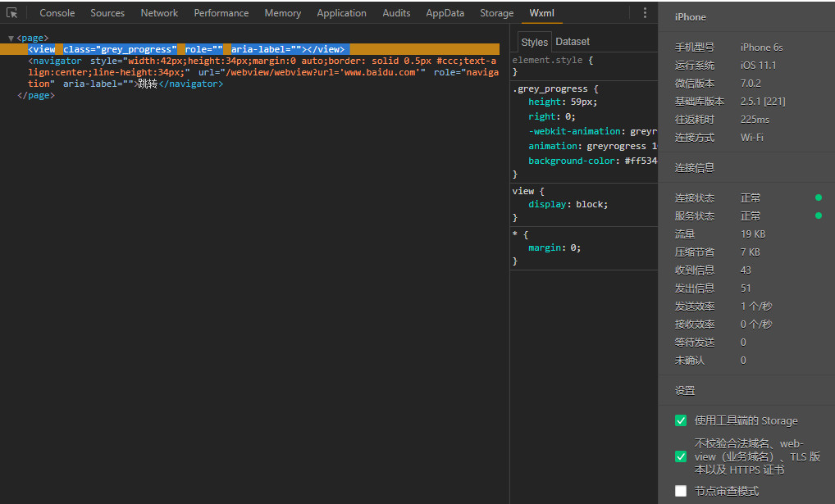Click the element inspector picker icon
The width and height of the screenshot is (835, 504).
pyautogui.click(x=11, y=13)
